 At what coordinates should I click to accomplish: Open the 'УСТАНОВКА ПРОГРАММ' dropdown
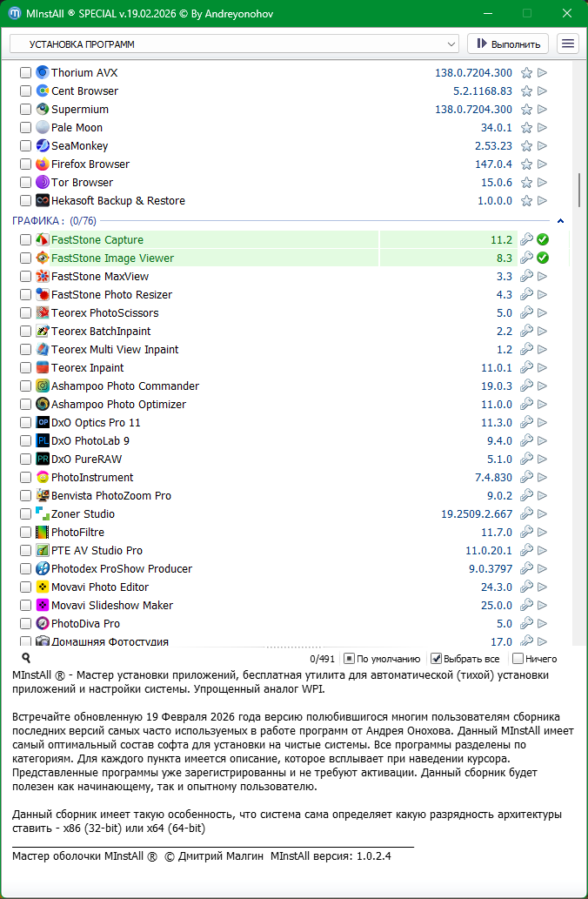tap(234, 44)
